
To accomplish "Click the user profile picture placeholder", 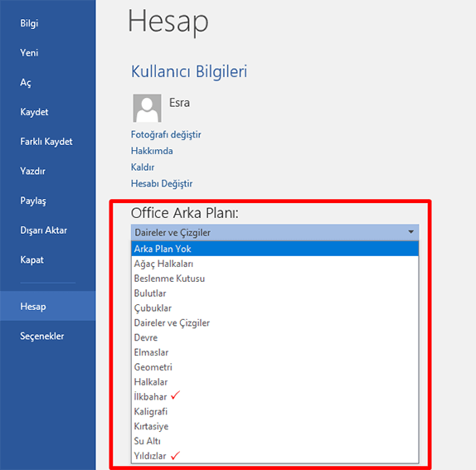I will pos(147,108).
